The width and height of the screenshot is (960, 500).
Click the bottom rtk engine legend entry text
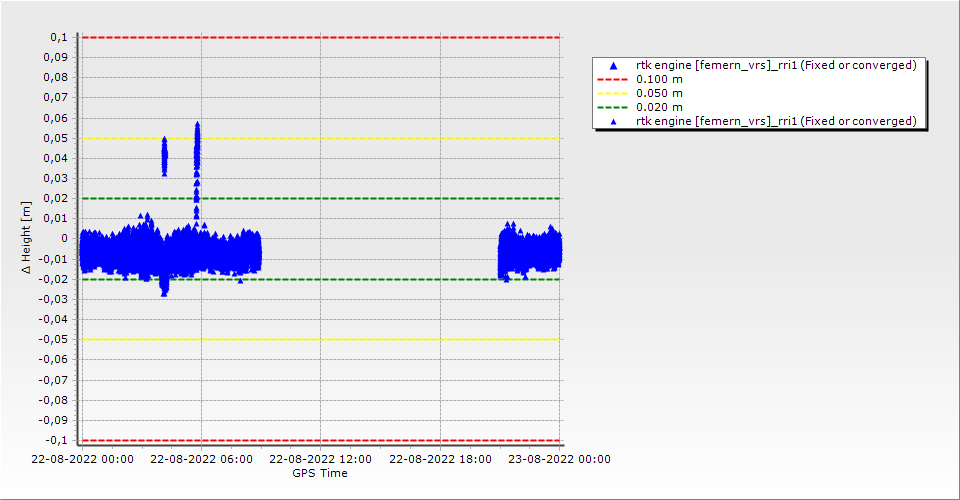[x=776, y=121]
